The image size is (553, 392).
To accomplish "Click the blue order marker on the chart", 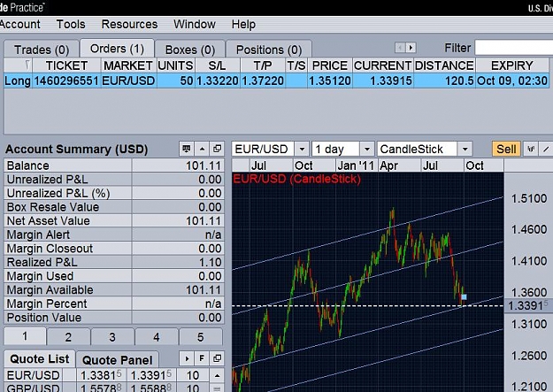I will point(464,297).
